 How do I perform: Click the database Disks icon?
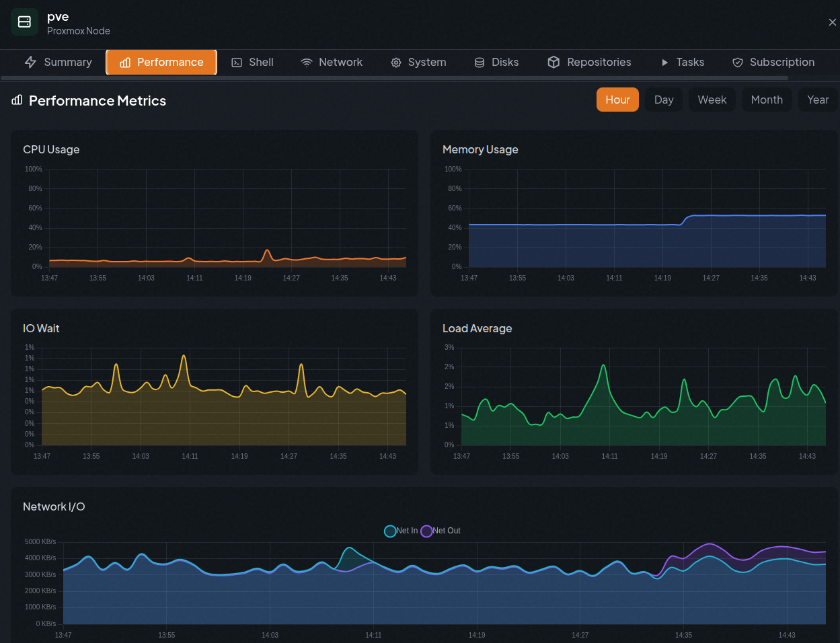(480, 63)
